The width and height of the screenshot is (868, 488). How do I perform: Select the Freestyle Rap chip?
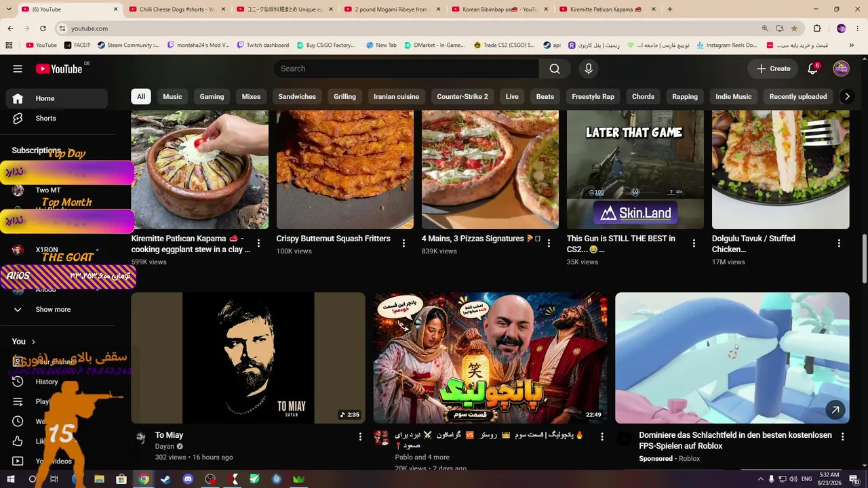(x=593, y=96)
